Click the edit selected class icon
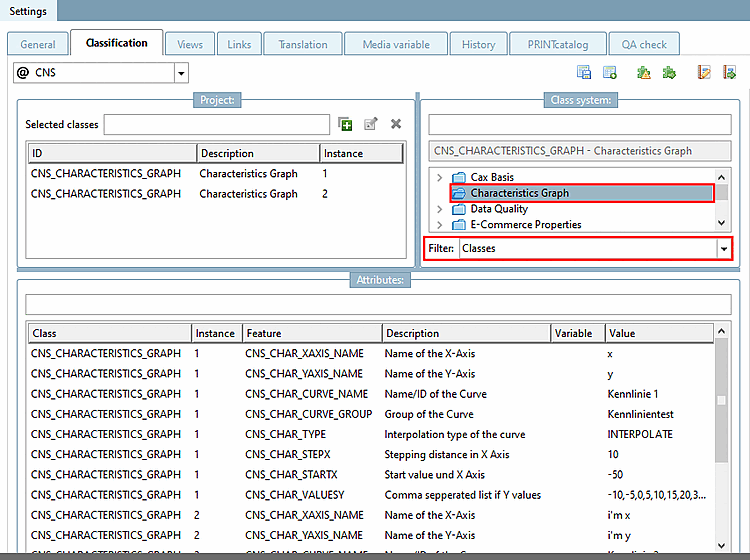750x560 pixels. coord(371,124)
